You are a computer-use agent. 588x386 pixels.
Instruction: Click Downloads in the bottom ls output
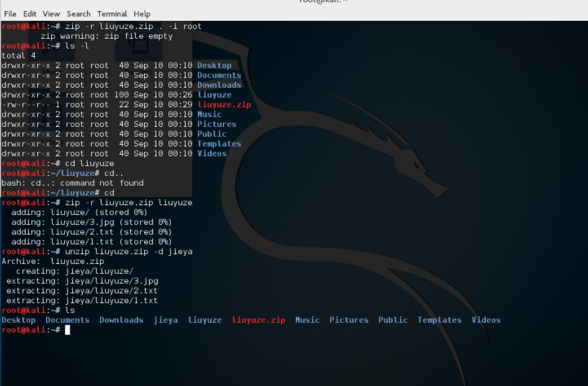pyautogui.click(x=121, y=320)
